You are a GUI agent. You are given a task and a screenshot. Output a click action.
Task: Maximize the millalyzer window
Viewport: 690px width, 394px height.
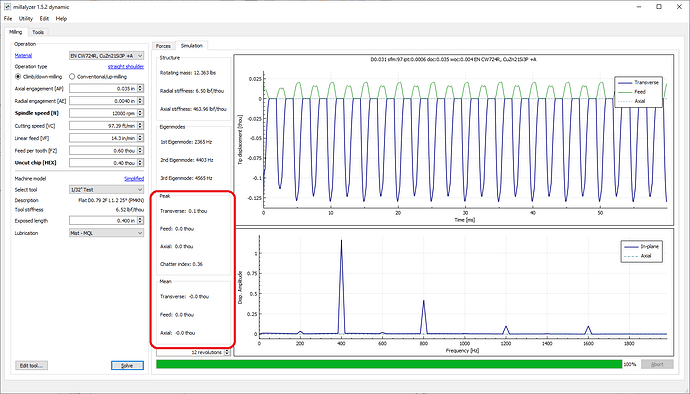[659, 7]
